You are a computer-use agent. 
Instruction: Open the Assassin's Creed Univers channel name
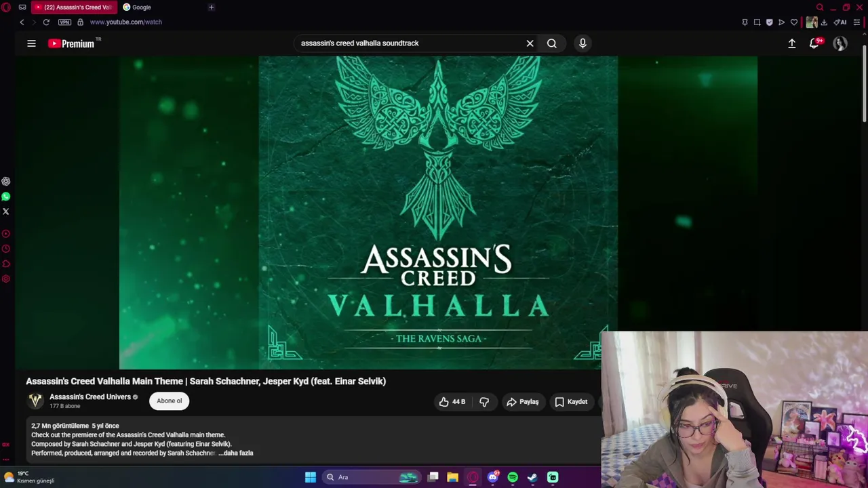click(x=90, y=397)
